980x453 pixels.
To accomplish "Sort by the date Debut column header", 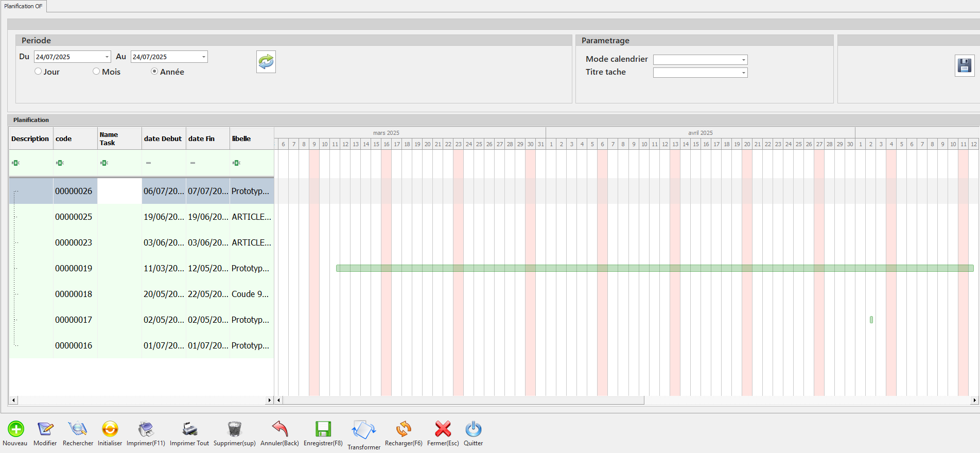I will (x=163, y=138).
